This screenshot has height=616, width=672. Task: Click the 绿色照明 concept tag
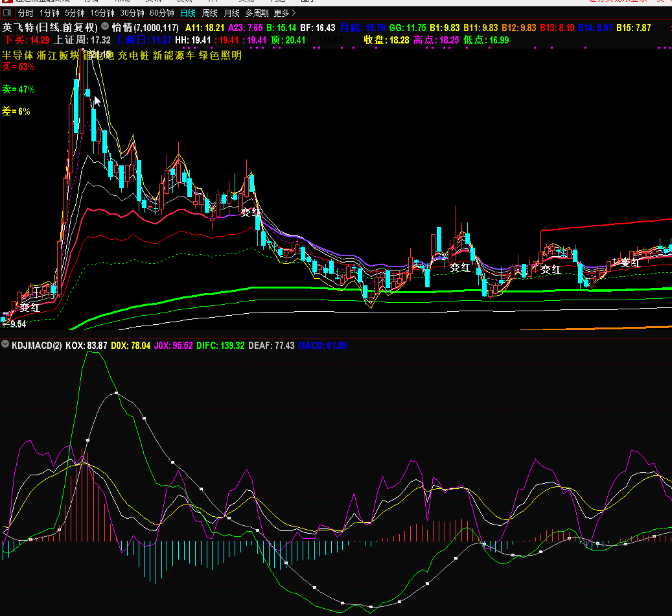[220, 55]
